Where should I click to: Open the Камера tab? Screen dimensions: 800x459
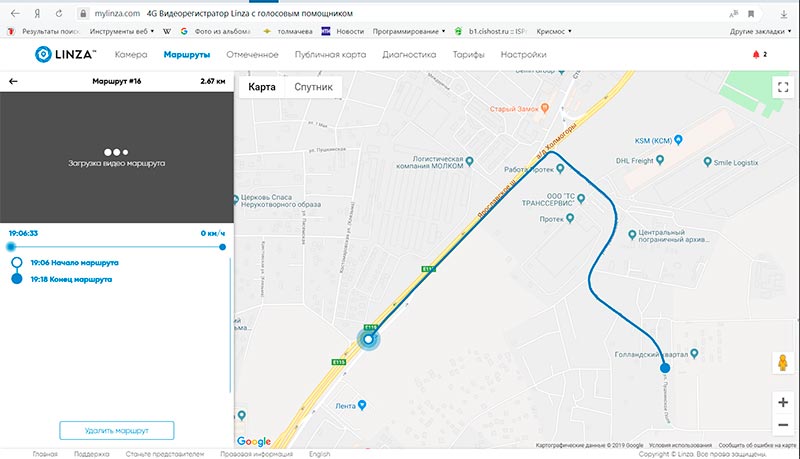pyautogui.click(x=132, y=55)
